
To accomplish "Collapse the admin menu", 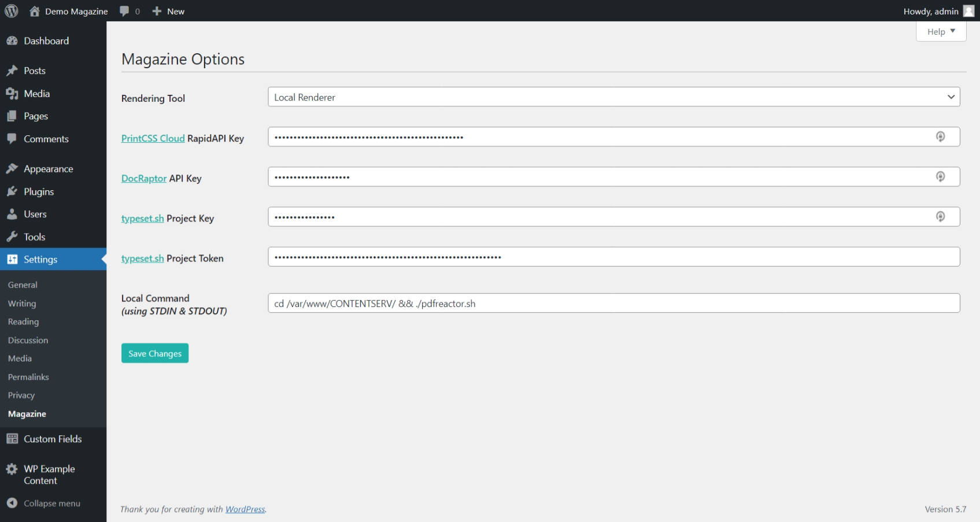I will [13, 503].
